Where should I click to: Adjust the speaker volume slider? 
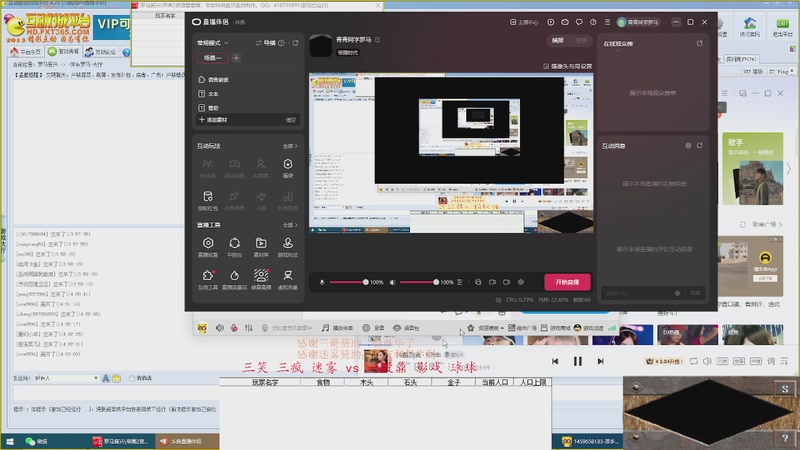coord(418,282)
